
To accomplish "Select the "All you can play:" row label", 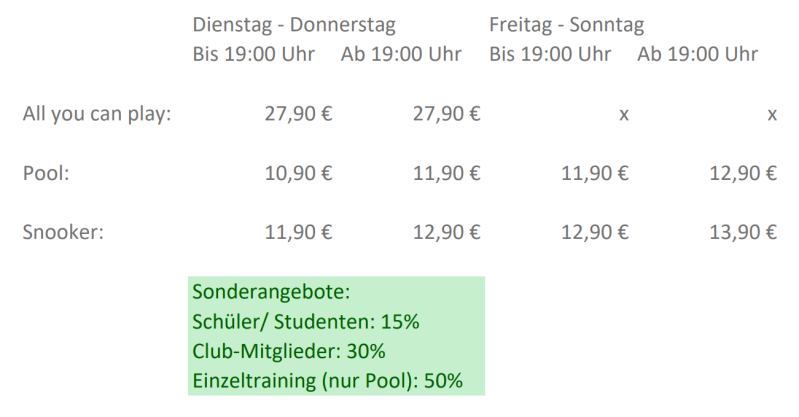I will click(x=97, y=115).
